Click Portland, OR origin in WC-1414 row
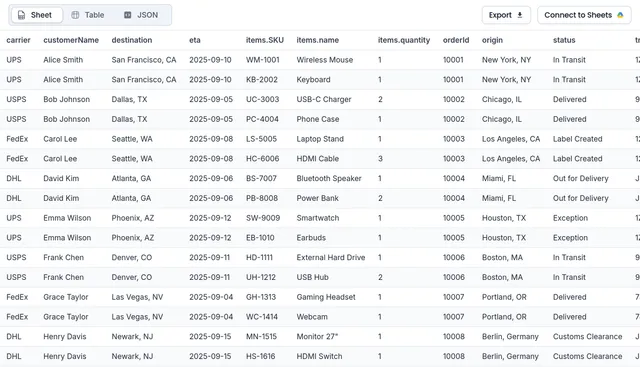Image resolution: width=640 pixels, height=367 pixels. pos(504,317)
